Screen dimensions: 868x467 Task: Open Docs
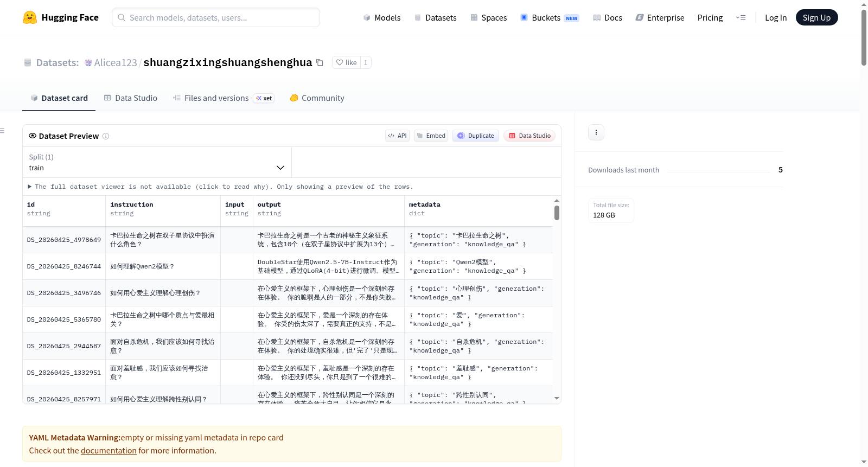pos(607,17)
